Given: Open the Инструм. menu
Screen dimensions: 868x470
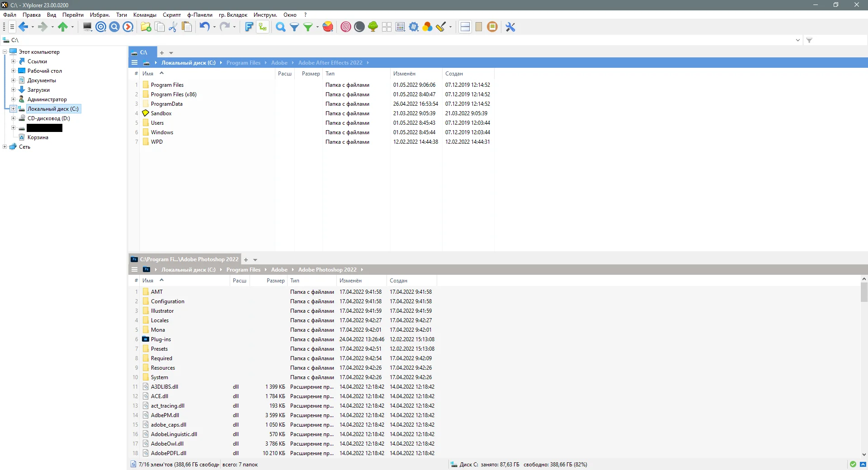Looking at the screenshot, I should (x=265, y=15).
